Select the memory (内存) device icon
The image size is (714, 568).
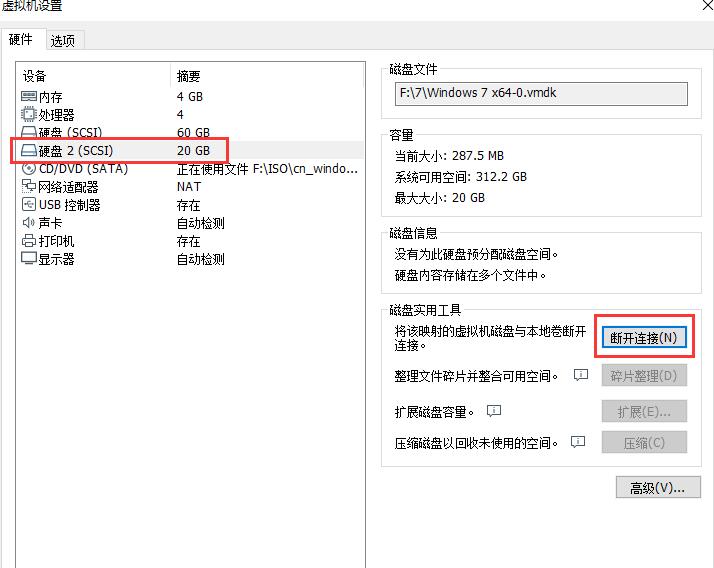[29, 97]
